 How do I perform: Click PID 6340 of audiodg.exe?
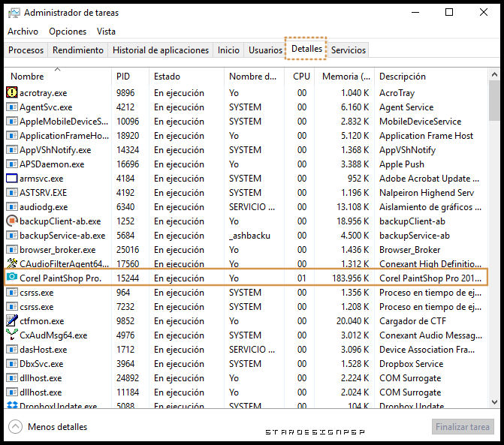tap(125, 207)
